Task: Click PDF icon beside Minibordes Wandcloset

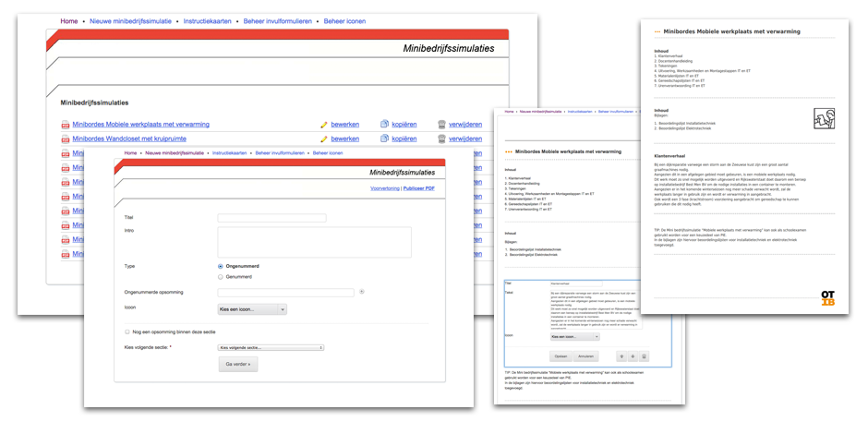Action: pyautogui.click(x=66, y=139)
